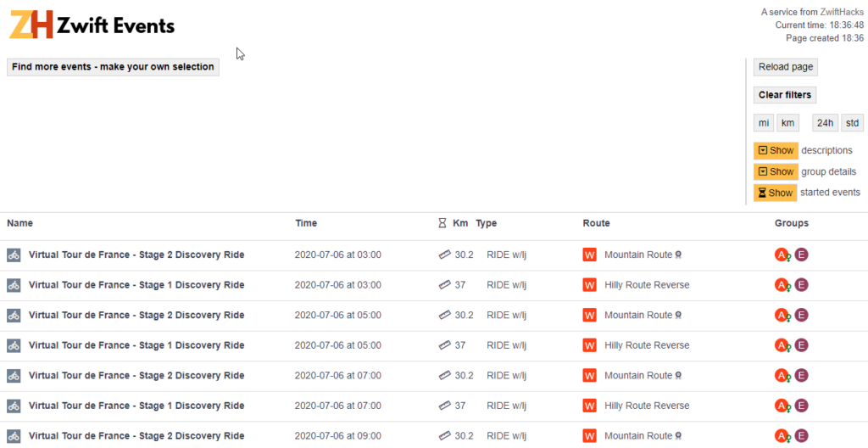Click the ZH Zwift Events logo
This screenshot has height=448, width=868.
[92, 25]
